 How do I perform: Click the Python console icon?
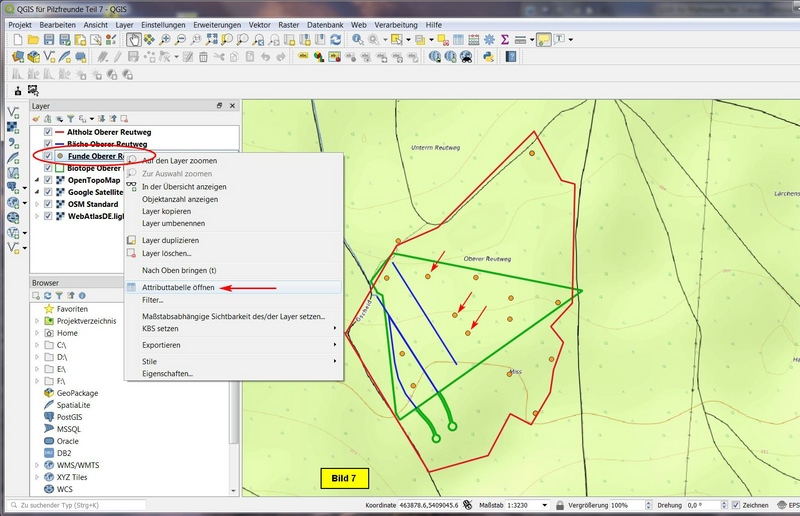coord(489,57)
